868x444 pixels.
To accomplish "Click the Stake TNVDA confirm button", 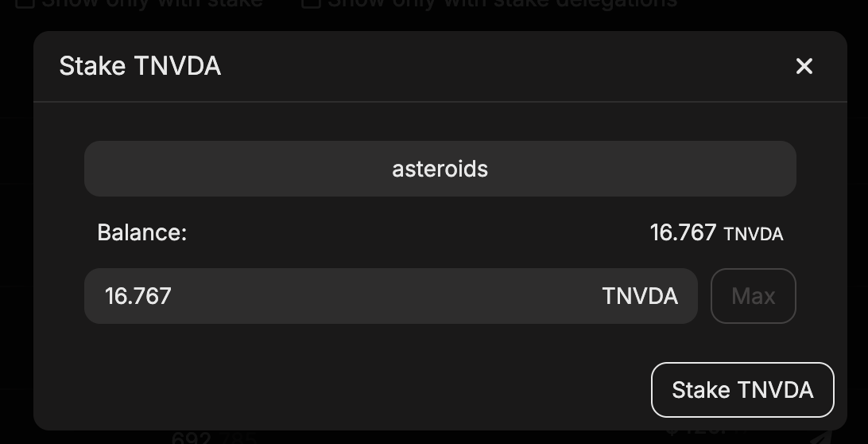I will coord(742,390).
